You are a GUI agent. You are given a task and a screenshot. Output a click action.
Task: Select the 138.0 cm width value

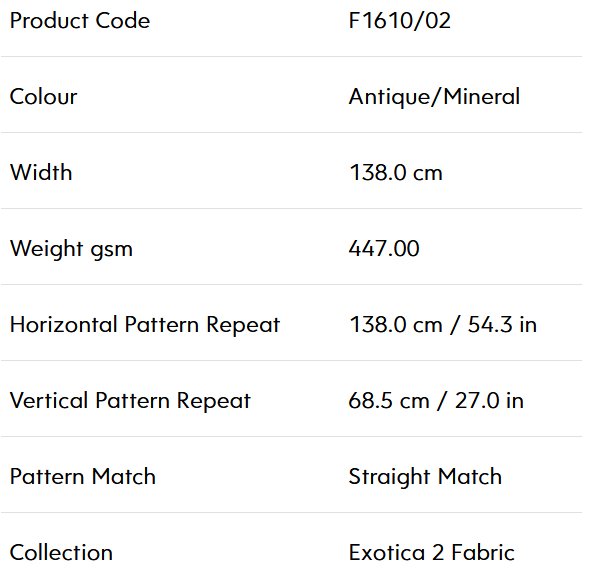396,173
